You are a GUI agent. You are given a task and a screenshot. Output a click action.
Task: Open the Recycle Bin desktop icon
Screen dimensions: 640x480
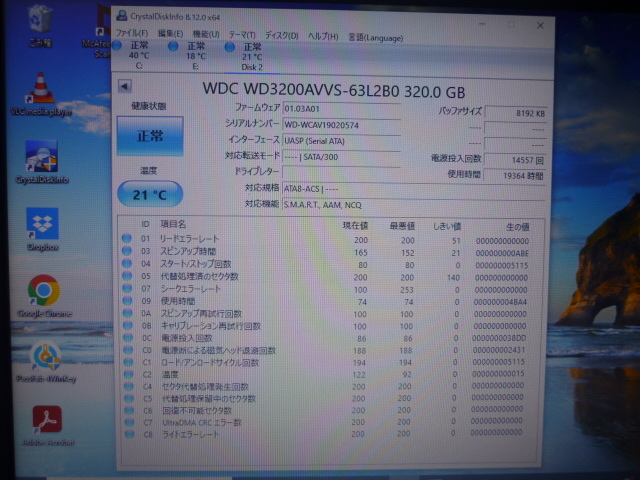coord(40,24)
